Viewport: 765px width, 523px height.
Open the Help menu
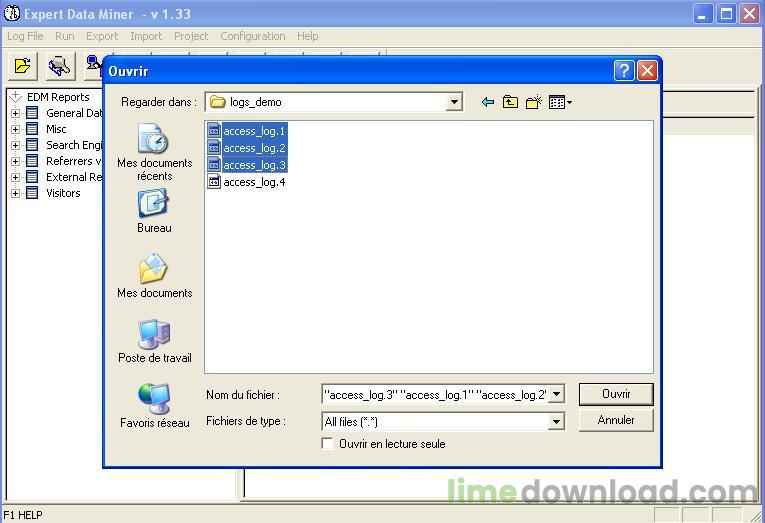tap(307, 36)
